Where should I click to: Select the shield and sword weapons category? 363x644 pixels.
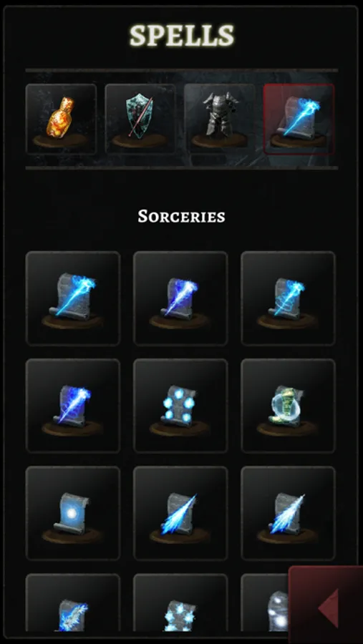coord(140,119)
